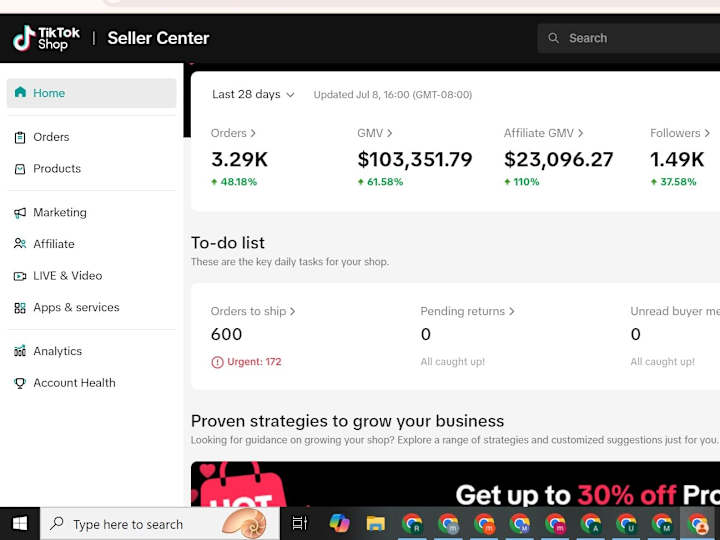The width and height of the screenshot is (720, 540).
Task: Open Apps & services in sidebar
Action: [x=76, y=307]
